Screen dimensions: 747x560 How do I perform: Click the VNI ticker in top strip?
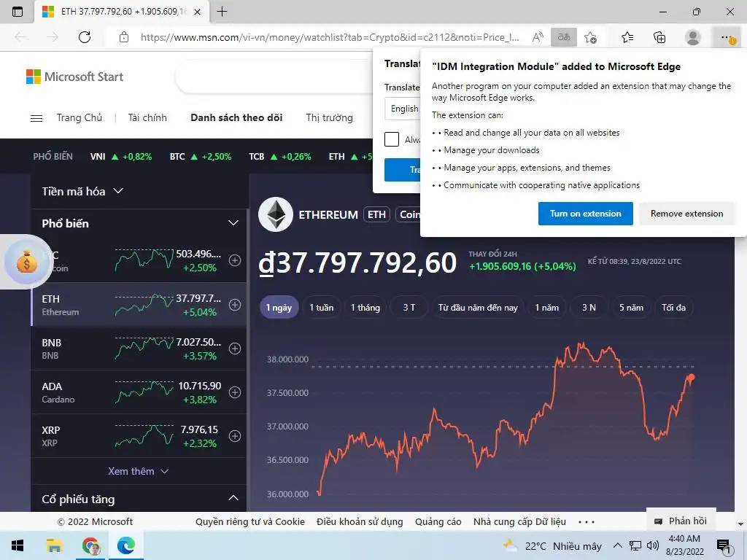[x=121, y=157]
